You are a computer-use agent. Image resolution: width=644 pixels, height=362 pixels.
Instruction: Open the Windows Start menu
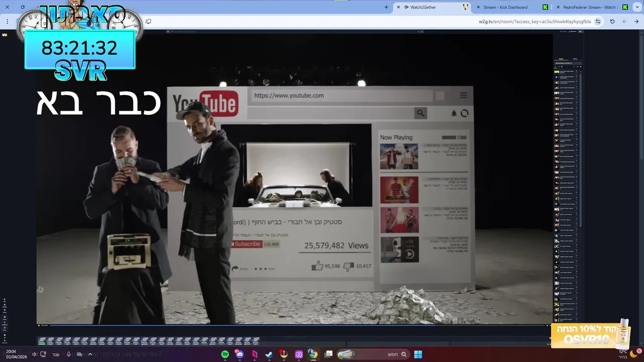tap(418, 354)
